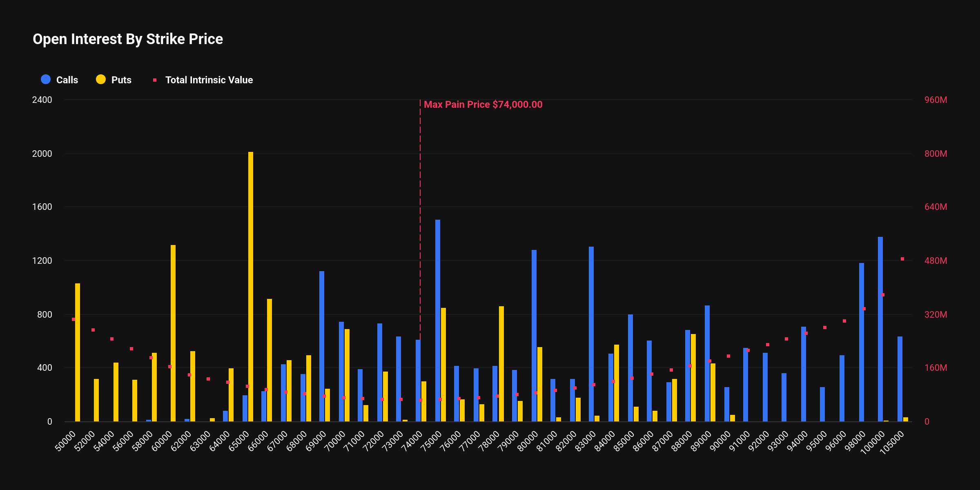
Task: Click the yellow Puts legend circle
Action: [101, 80]
